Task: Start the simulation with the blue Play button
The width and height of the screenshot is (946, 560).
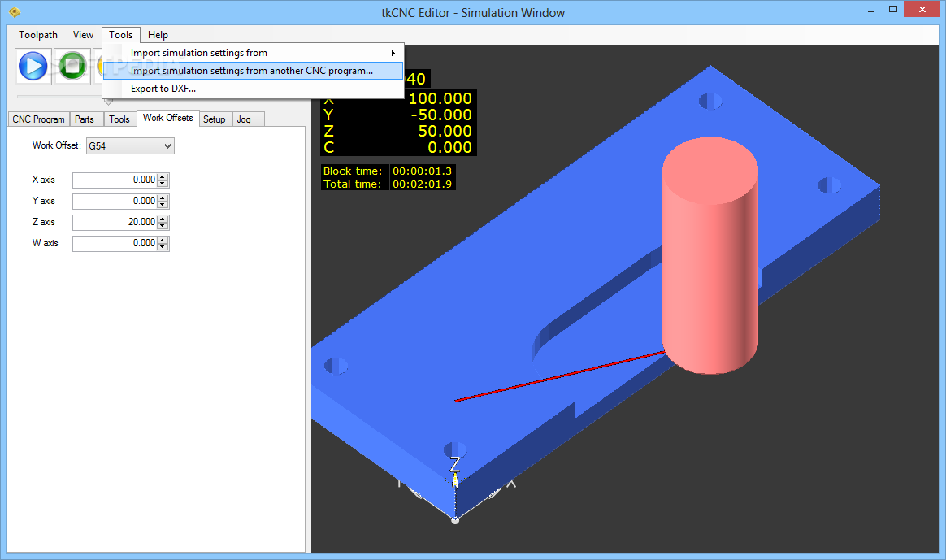Action: (x=33, y=67)
